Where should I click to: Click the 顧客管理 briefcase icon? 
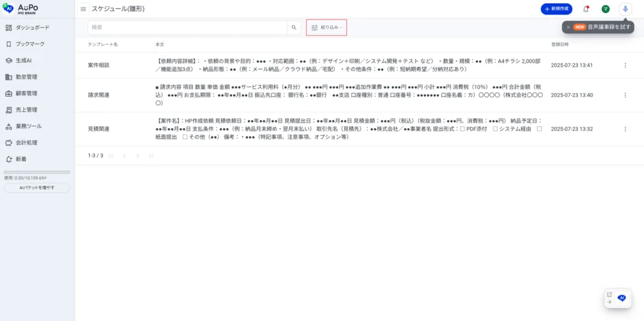click(9, 93)
